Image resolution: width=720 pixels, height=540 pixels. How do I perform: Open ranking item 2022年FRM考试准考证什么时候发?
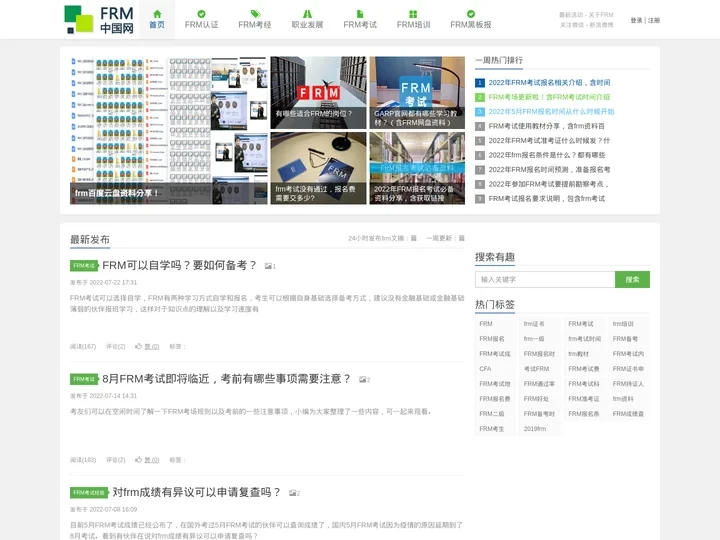tap(549, 141)
